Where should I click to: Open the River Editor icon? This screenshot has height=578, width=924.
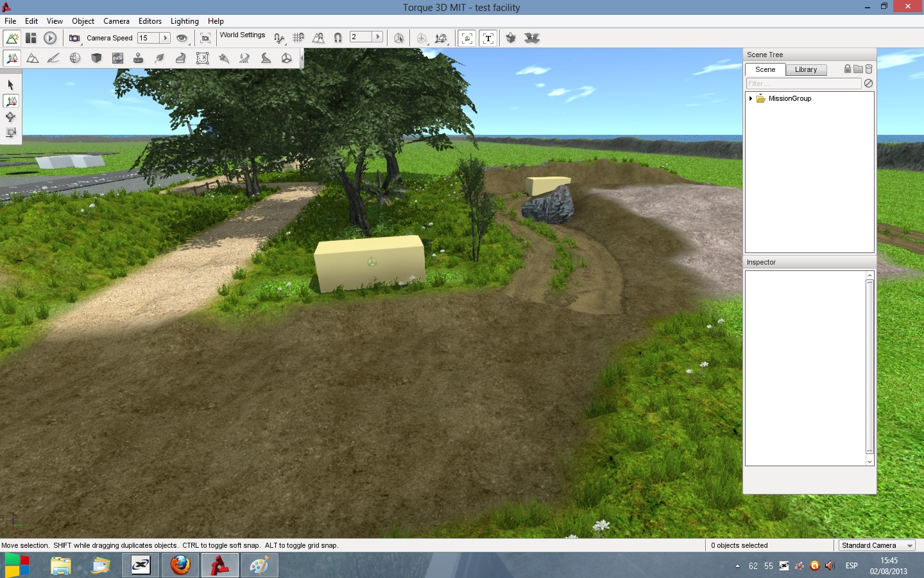[x=244, y=58]
